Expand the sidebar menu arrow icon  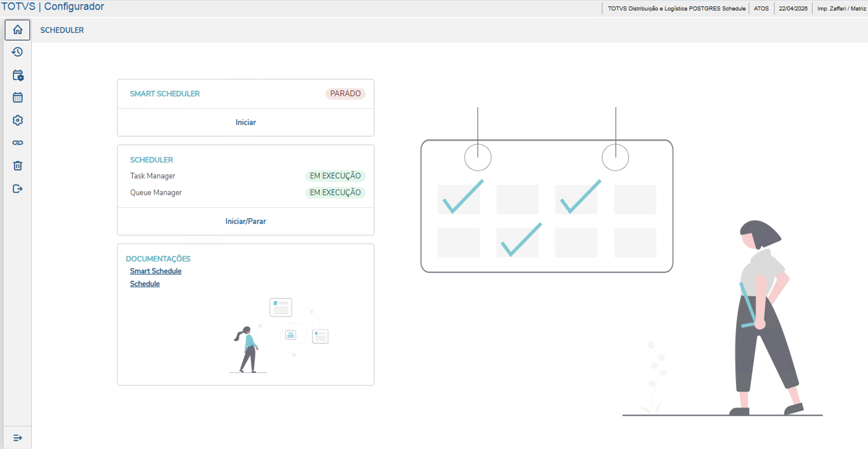(18, 437)
